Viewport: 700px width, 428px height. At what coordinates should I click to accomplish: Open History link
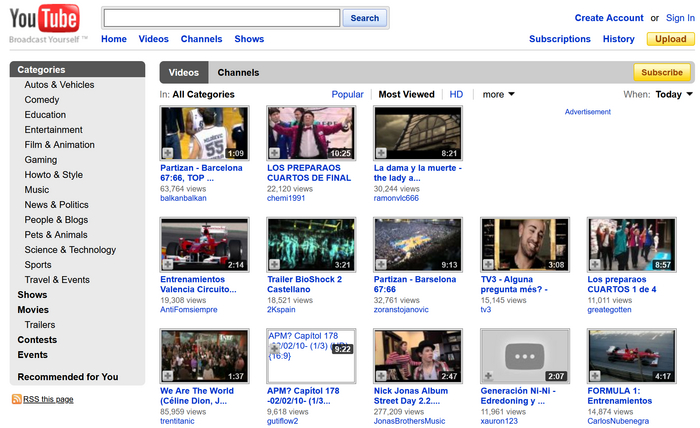pos(618,39)
